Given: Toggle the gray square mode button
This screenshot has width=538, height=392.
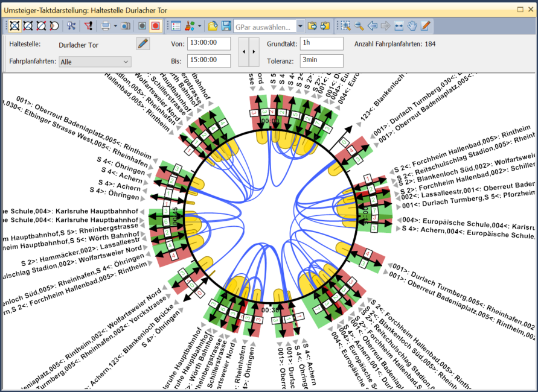Looking at the screenshot, I should click(x=142, y=26).
